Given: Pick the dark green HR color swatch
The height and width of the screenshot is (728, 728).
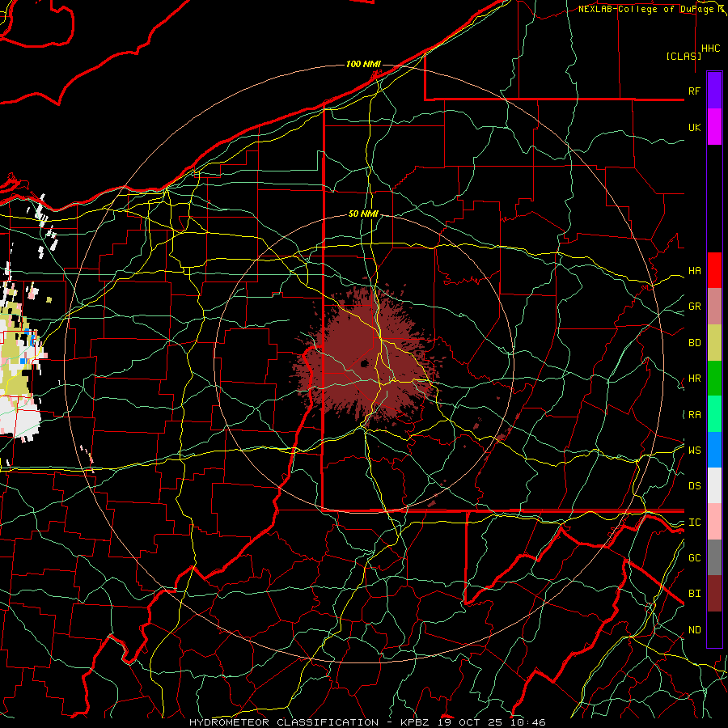Looking at the screenshot, I should (714, 378).
